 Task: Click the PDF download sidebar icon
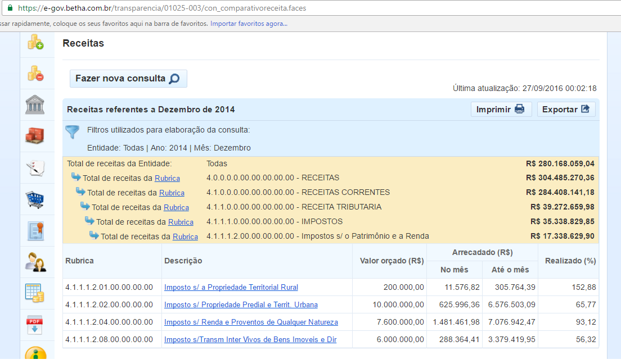35,324
